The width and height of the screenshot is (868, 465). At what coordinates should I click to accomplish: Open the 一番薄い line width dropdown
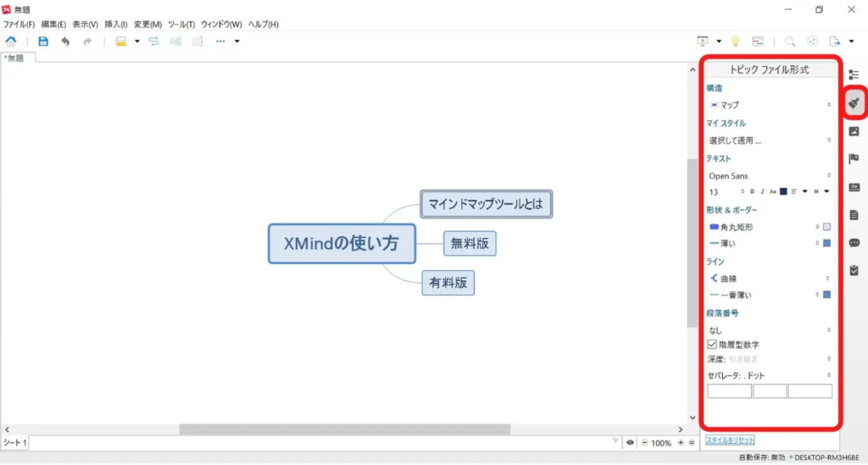pos(764,295)
